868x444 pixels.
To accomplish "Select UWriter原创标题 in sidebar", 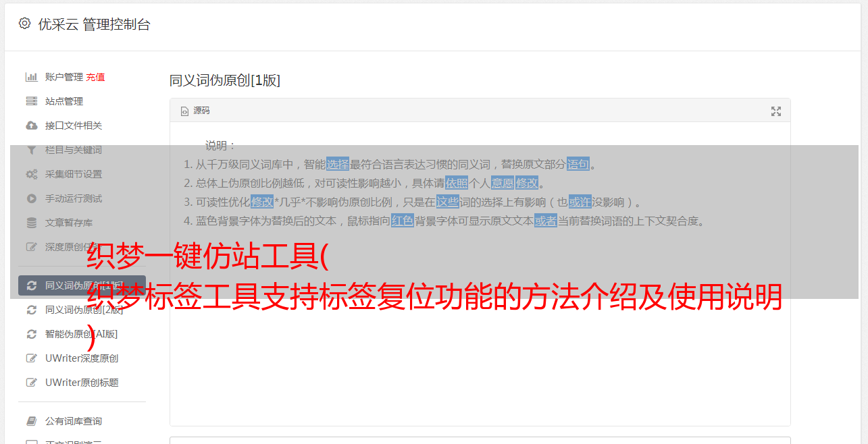I will coord(82,383).
